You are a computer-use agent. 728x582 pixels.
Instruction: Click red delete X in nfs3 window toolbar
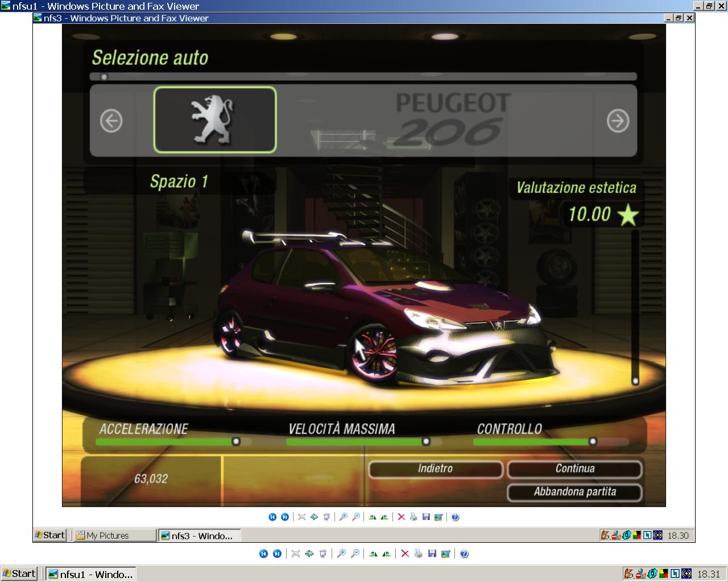[401, 517]
